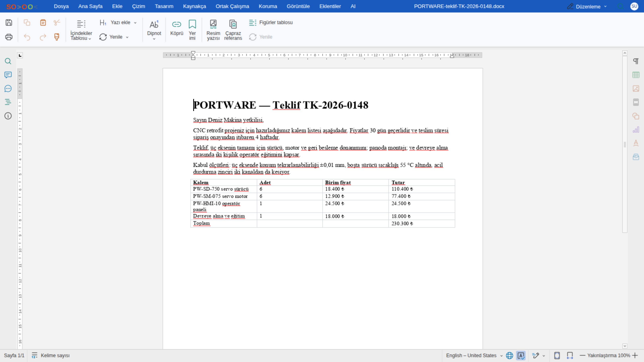This screenshot has width=644, height=362.
Task: Switch to the Ana Sayfa tab
Action: (90, 6)
